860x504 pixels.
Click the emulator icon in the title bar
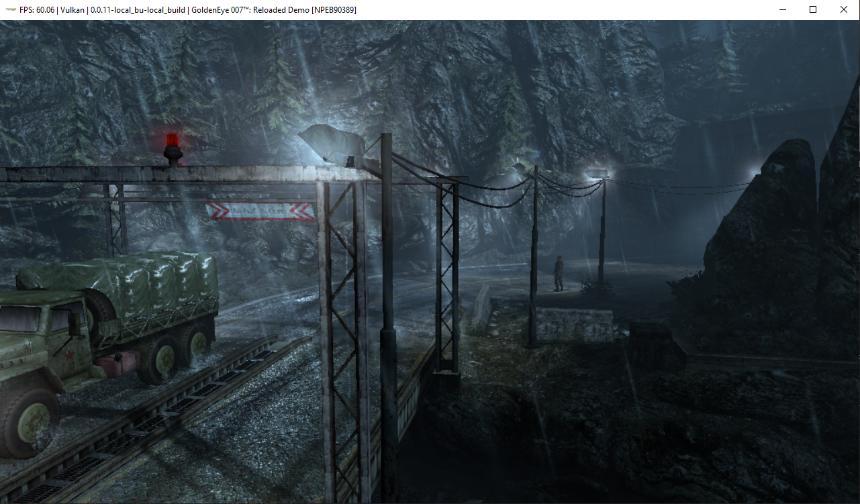click(x=10, y=9)
